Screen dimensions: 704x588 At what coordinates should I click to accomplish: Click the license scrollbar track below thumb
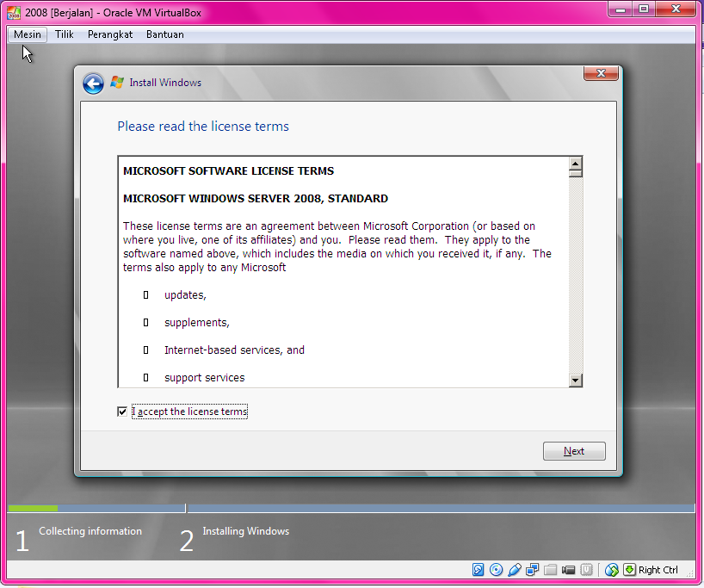[576, 275]
